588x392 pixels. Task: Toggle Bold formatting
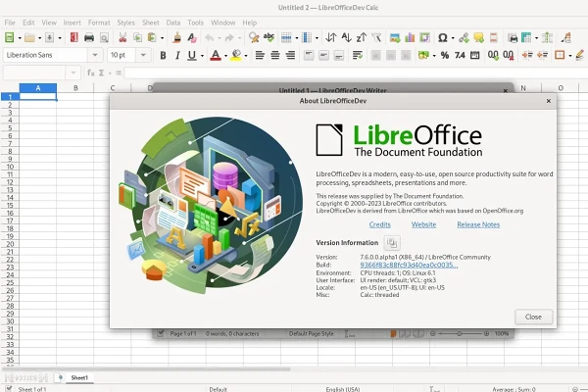coord(163,55)
